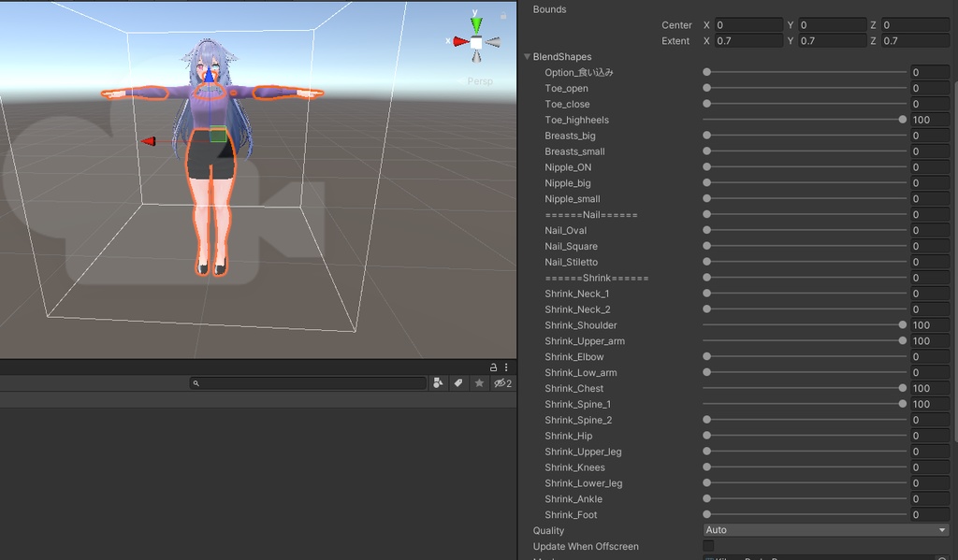Click the Toe_open slider handle
Image resolution: width=958 pixels, height=560 pixels.
pos(707,88)
